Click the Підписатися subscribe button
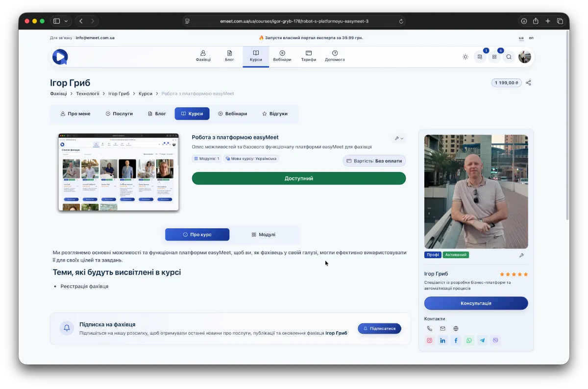Viewport: 588px width, 389px height. (x=379, y=328)
